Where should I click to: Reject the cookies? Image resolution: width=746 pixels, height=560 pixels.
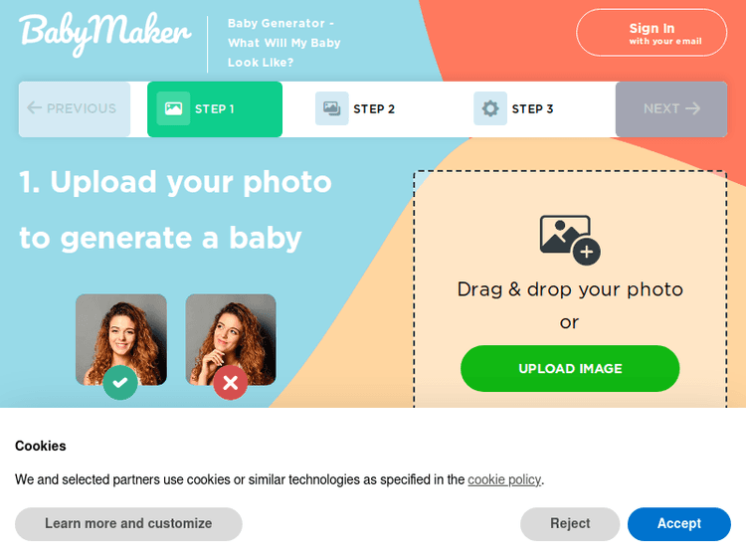click(570, 523)
